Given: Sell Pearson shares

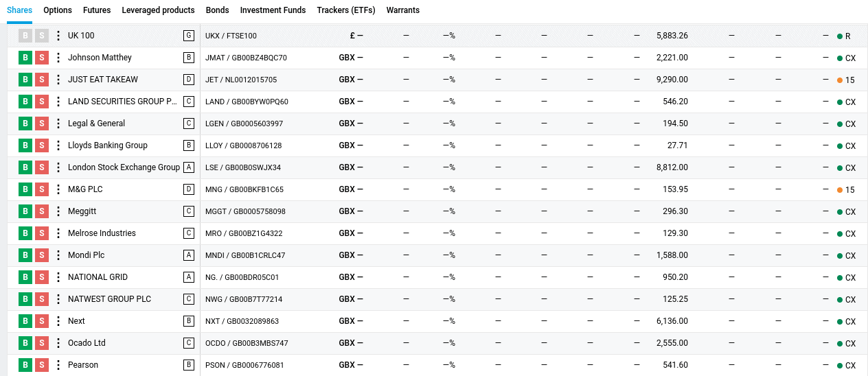Looking at the screenshot, I should click(x=42, y=365).
